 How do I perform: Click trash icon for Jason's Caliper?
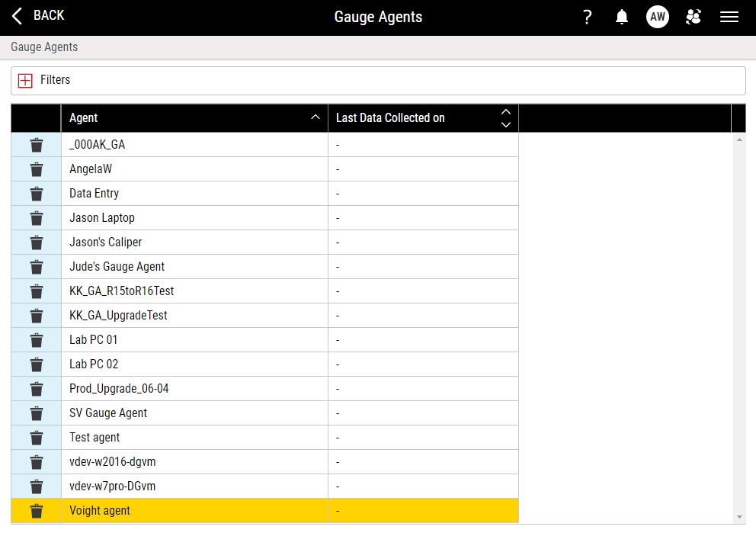click(36, 242)
